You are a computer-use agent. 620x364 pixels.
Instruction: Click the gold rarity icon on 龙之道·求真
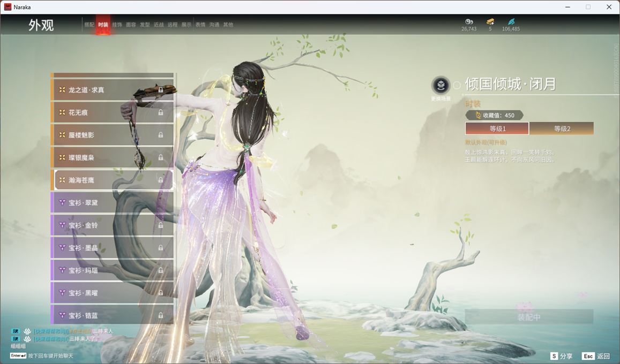click(x=62, y=90)
